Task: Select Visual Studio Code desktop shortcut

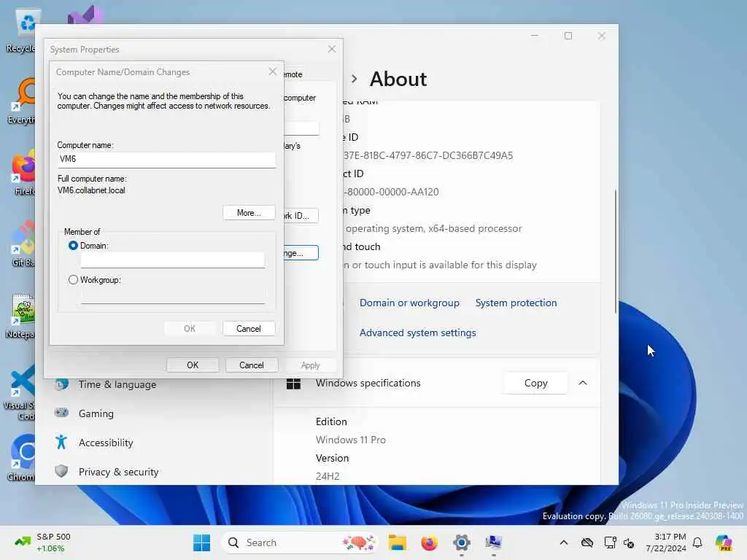Action: click(20, 392)
